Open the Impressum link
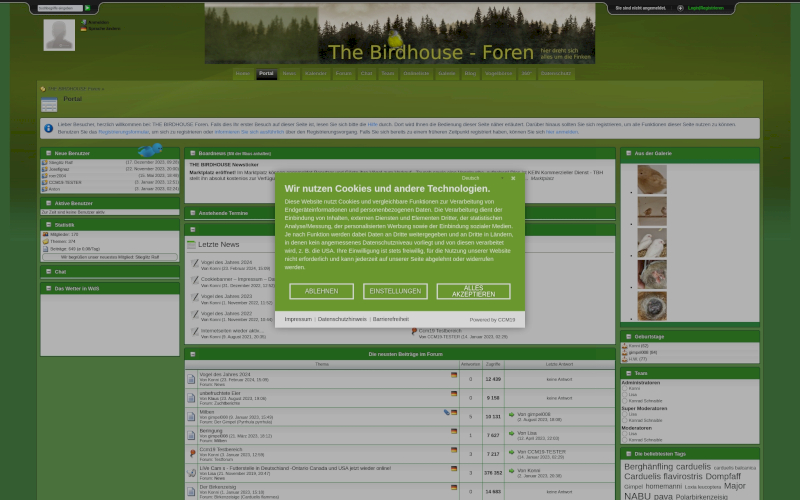Screen dimensions: 800x500 coord(298,319)
